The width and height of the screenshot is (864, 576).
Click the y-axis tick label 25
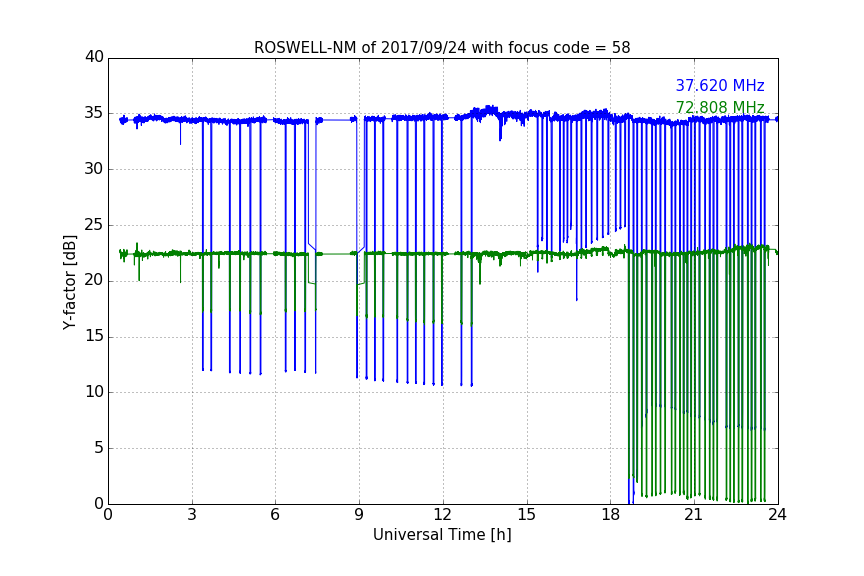(94, 225)
